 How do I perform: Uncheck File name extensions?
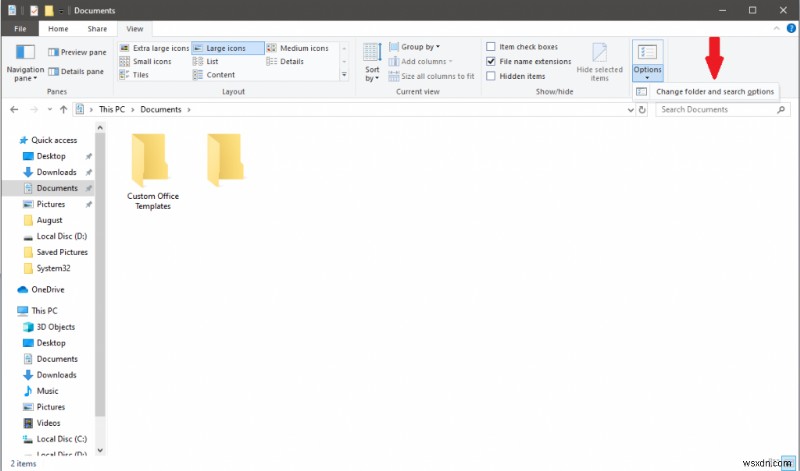[x=491, y=61]
